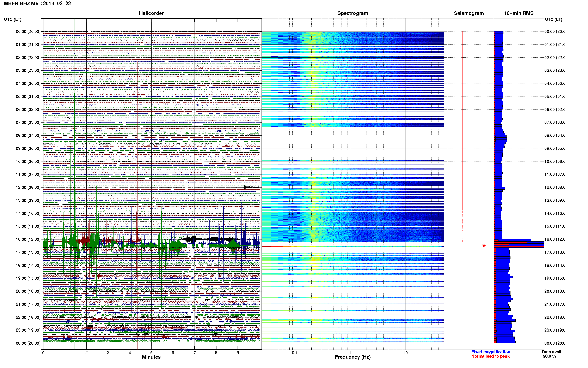The image size is (588, 368).
Task: Click the left time label '06:00 (02:00)'
Action: [28, 109]
